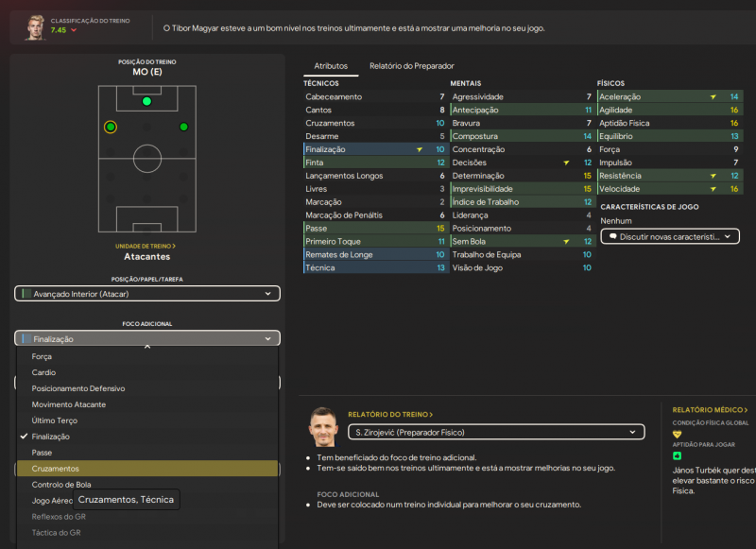Image resolution: width=756 pixels, height=549 pixels.
Task: Click the green icon under Aptidão Para Jogar
Action: click(677, 455)
